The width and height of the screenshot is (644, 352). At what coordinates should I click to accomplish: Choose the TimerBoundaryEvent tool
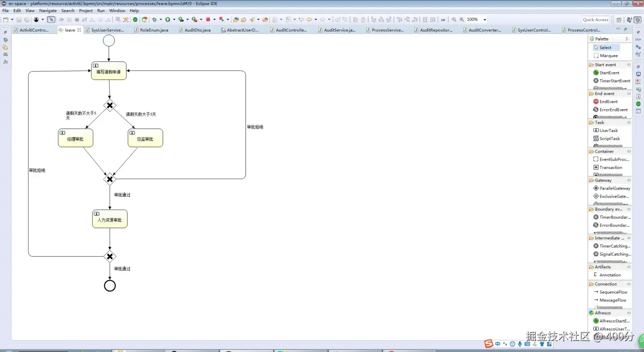tap(612, 217)
